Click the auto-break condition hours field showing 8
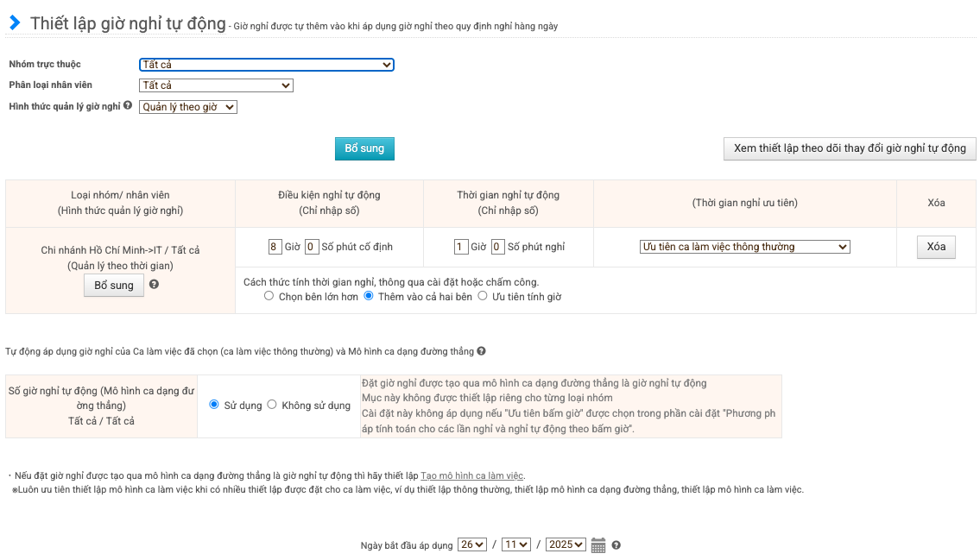 point(275,247)
